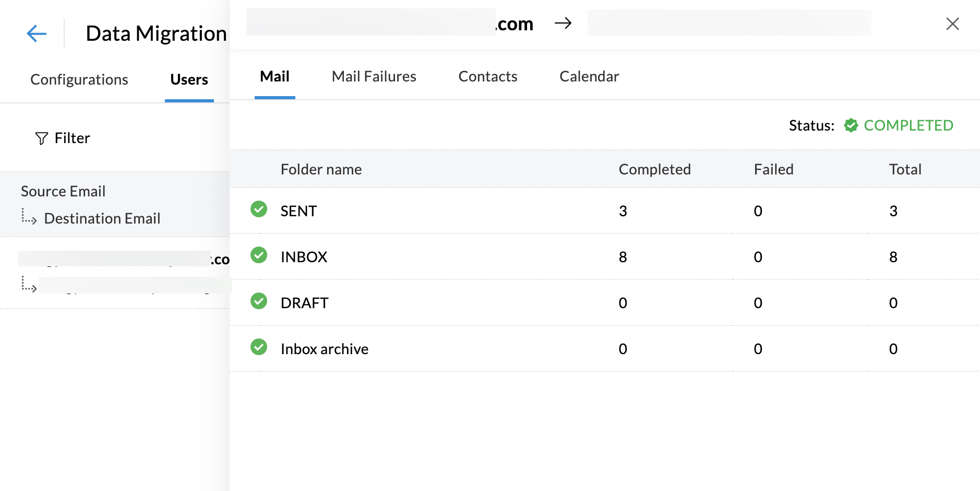
Task: Select the SENT folder row
Action: coord(298,211)
